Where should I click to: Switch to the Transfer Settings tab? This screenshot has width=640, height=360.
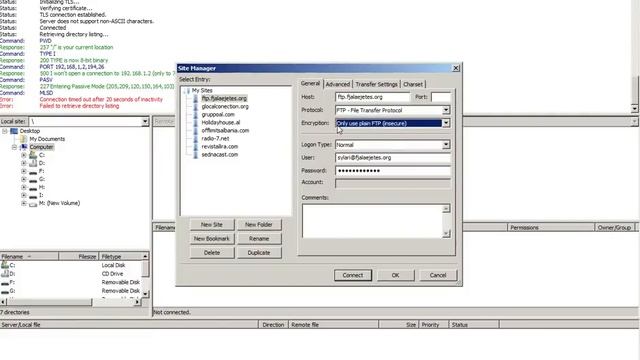tap(376, 84)
